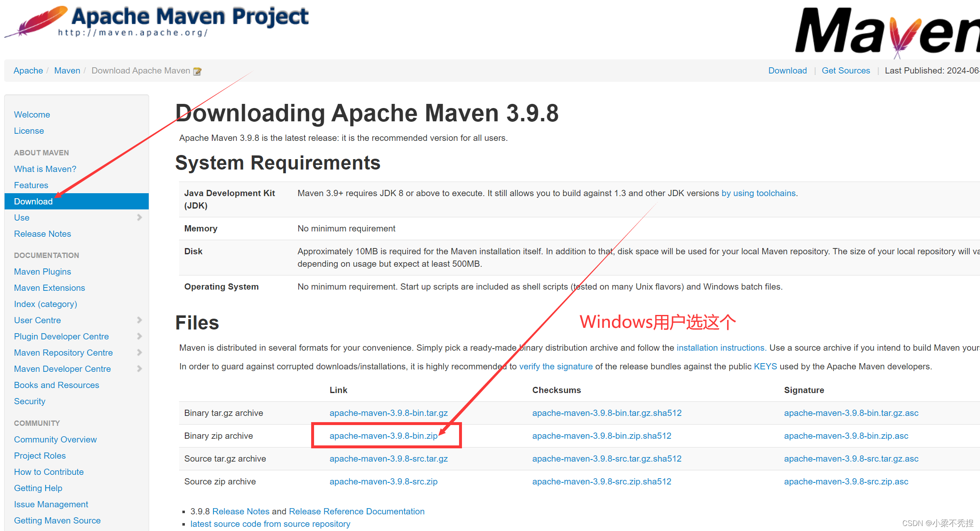Open Community Overview sidebar link

[55, 440]
